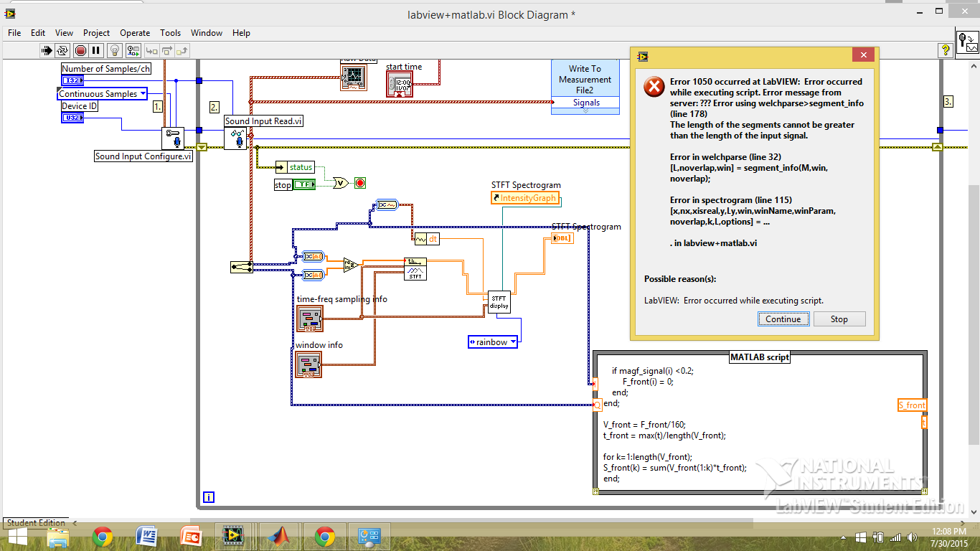The width and height of the screenshot is (980, 551).
Task: Click the Number of Samples I32 terminal
Action: [x=72, y=80]
